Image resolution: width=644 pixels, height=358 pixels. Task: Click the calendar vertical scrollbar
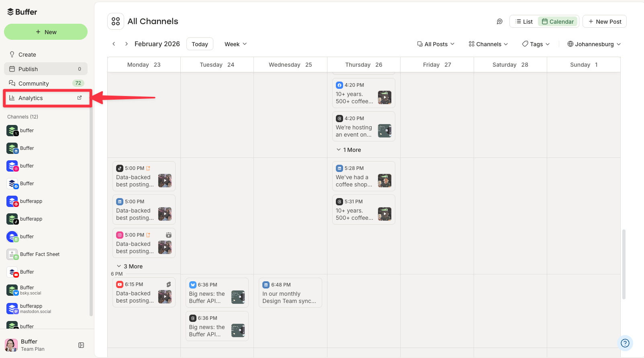624,264
